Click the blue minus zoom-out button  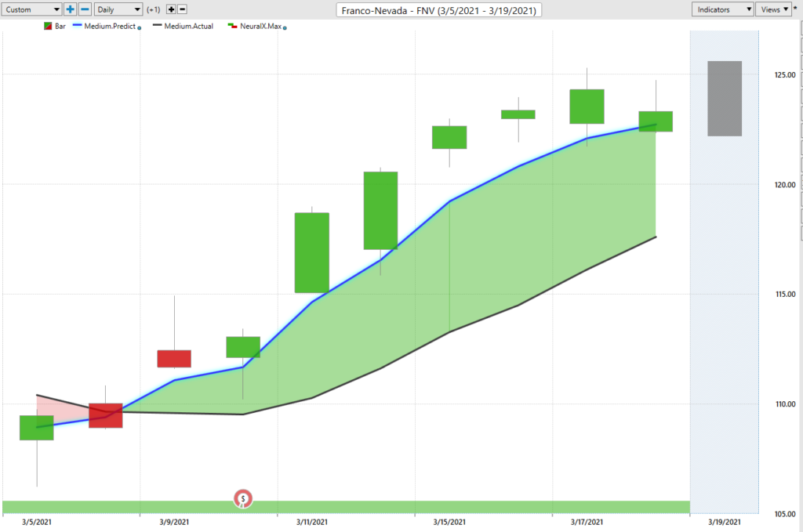[85, 9]
